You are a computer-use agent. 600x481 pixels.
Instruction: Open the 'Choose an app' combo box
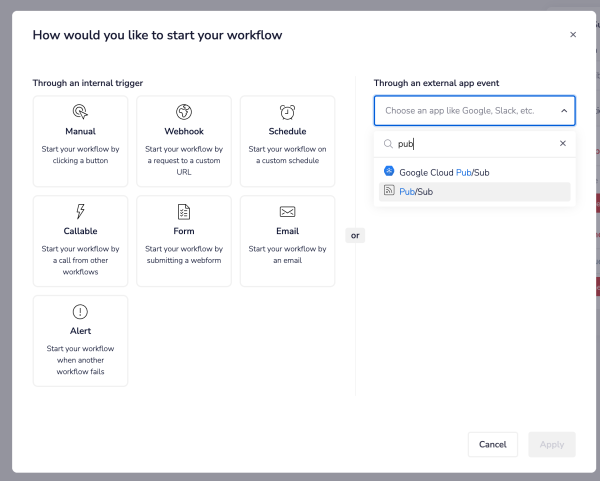point(465,111)
